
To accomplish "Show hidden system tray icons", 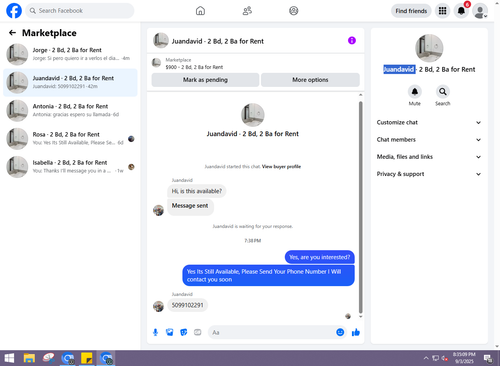I will point(426,358).
